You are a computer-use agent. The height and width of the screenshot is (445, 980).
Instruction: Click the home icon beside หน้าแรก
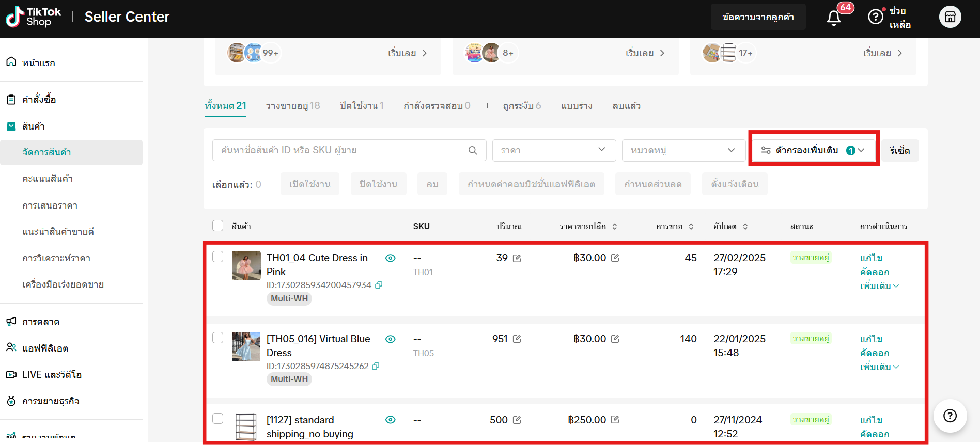pos(11,62)
